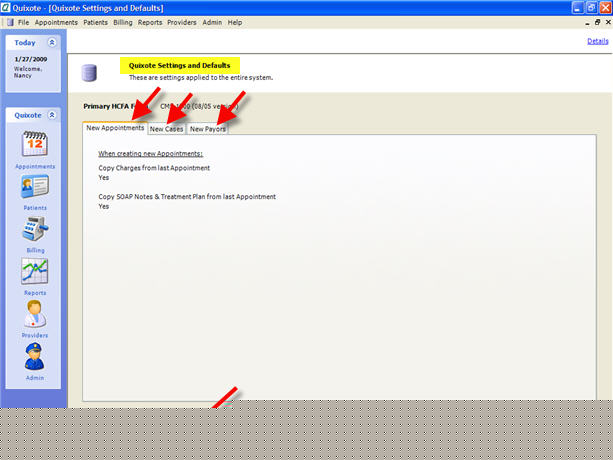Click the date 1/27/2009

coord(30,59)
